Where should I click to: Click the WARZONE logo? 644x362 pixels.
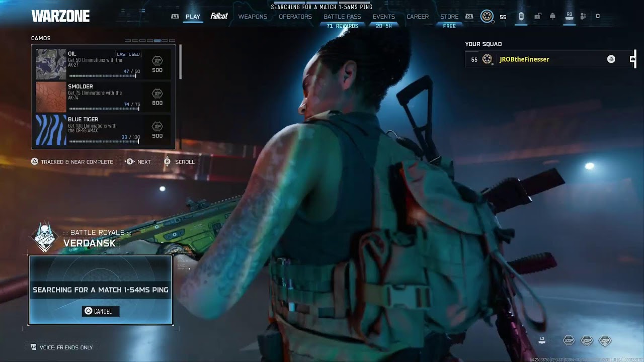(x=60, y=16)
